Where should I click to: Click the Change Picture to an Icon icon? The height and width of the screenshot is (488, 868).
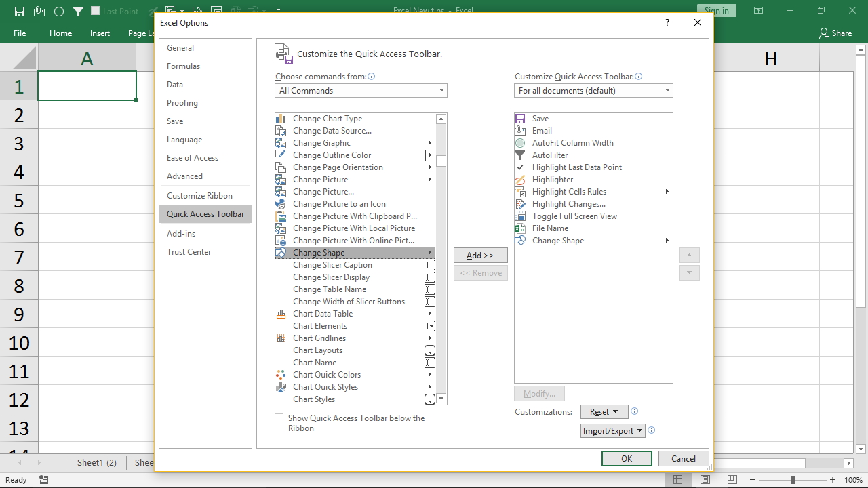point(281,204)
